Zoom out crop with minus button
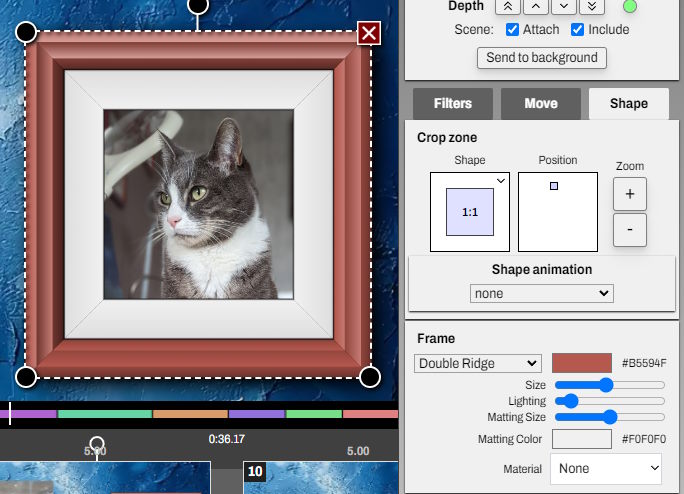684x494 pixels. click(629, 229)
